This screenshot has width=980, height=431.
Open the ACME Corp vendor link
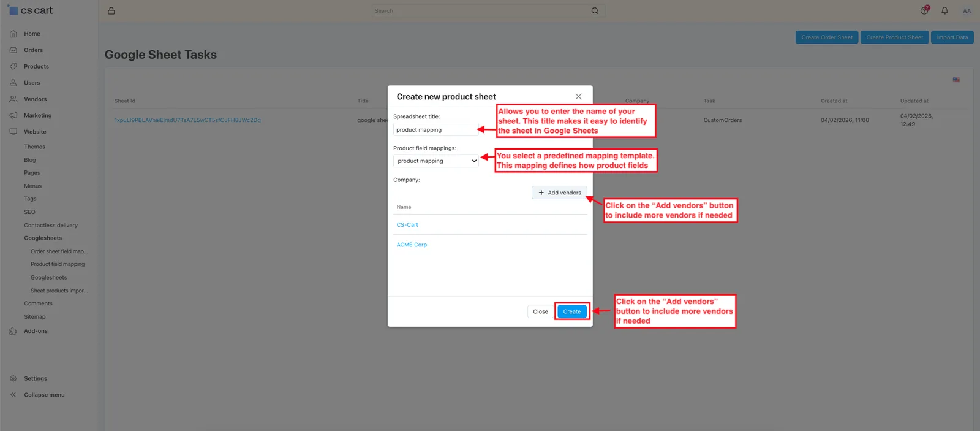[x=412, y=245]
